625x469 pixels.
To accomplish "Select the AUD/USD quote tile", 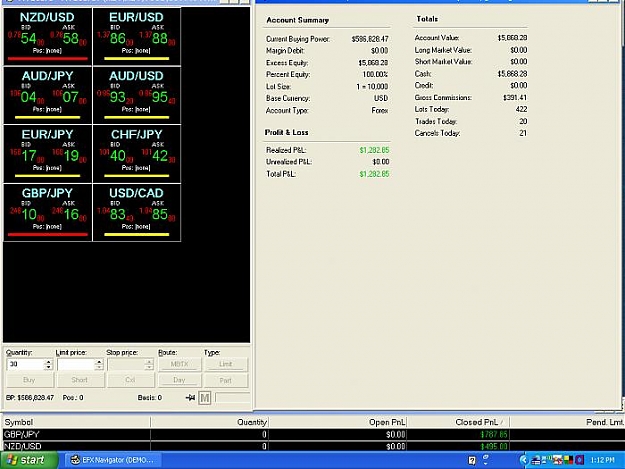I will pyautogui.click(x=137, y=95).
